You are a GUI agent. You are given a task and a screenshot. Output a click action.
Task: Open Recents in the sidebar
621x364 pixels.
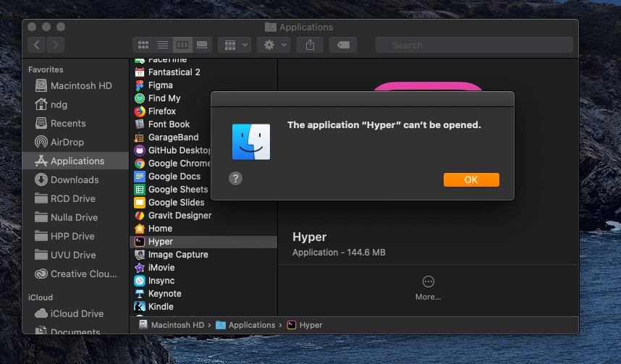pos(75,123)
